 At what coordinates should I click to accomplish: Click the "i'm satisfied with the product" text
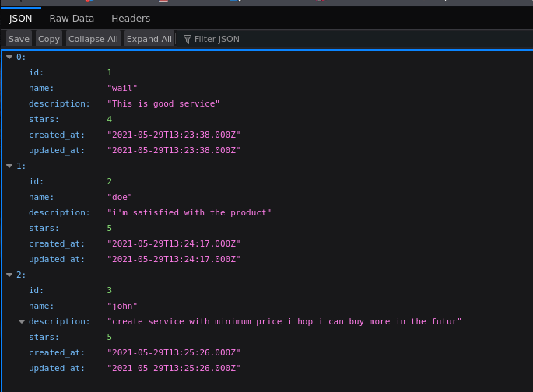[x=189, y=212]
